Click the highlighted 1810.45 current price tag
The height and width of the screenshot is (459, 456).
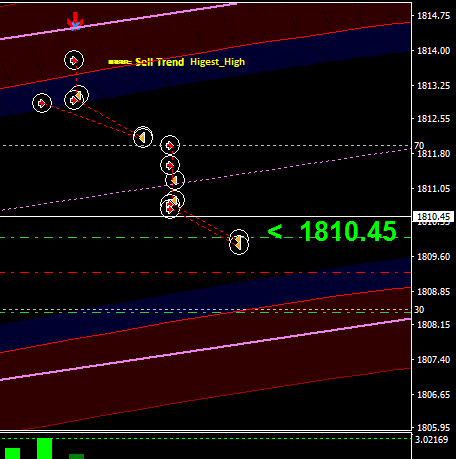433,217
